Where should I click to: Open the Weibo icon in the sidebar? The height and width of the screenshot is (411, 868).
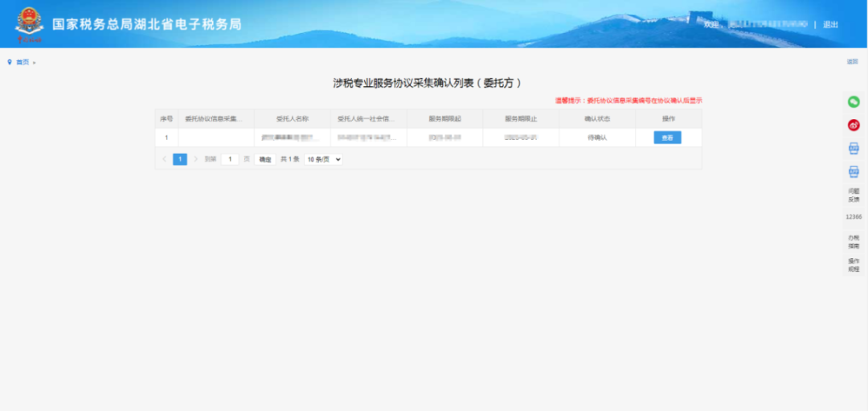coord(854,125)
